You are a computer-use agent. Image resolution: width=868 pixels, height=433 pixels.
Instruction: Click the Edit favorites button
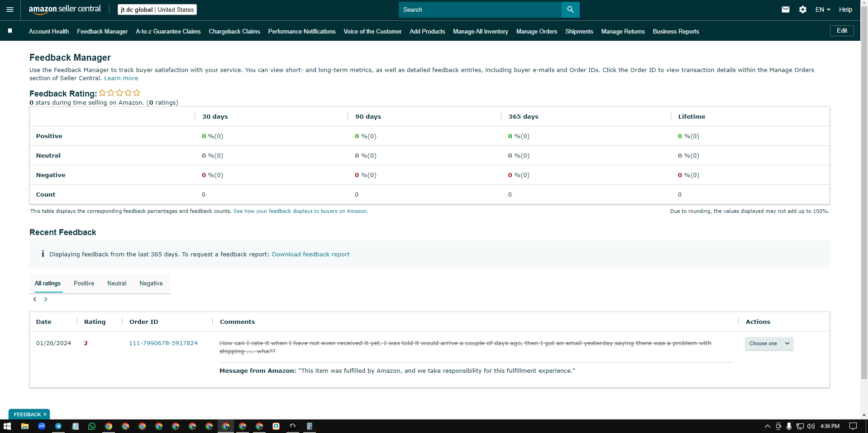tap(842, 31)
